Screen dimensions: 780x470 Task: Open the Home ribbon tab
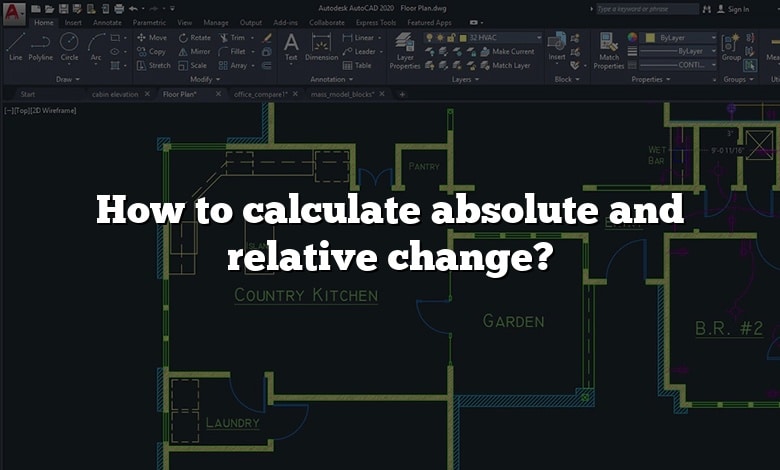tap(44, 22)
